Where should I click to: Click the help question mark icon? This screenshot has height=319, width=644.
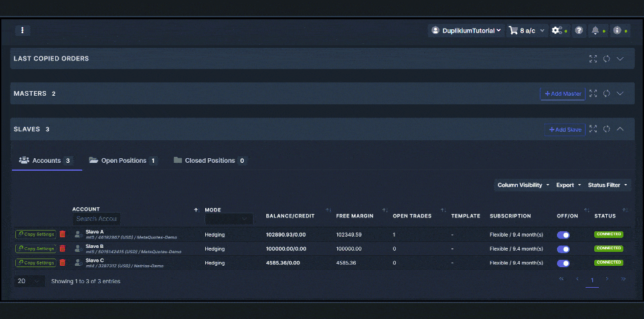(579, 31)
